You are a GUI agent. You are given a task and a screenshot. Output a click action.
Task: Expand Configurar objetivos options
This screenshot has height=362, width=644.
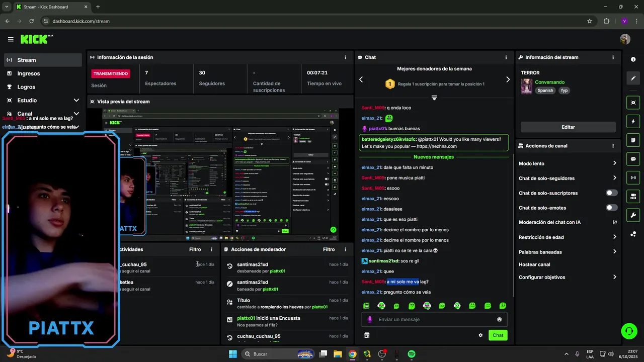click(x=614, y=277)
